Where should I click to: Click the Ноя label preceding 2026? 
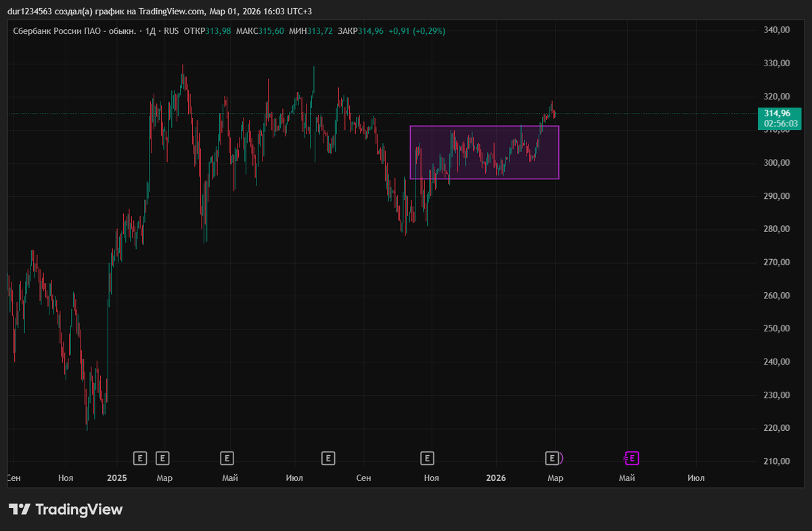pos(432,478)
